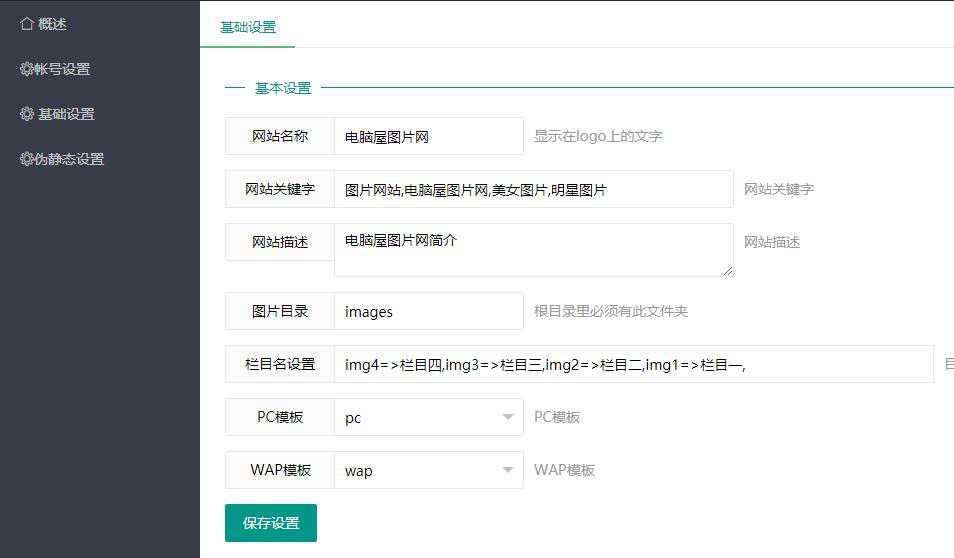Image resolution: width=954 pixels, height=558 pixels.
Task: Click the gear icon beside 伪静态设置
Action: (x=26, y=159)
